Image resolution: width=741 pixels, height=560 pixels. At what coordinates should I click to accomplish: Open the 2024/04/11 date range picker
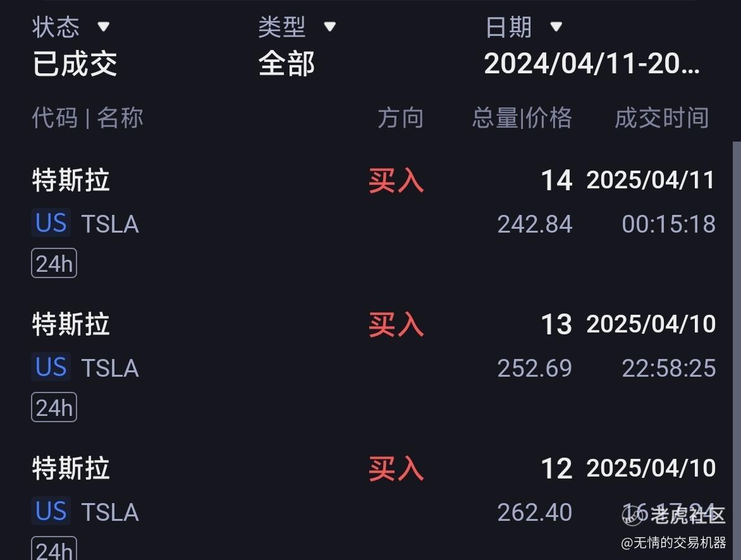point(592,63)
